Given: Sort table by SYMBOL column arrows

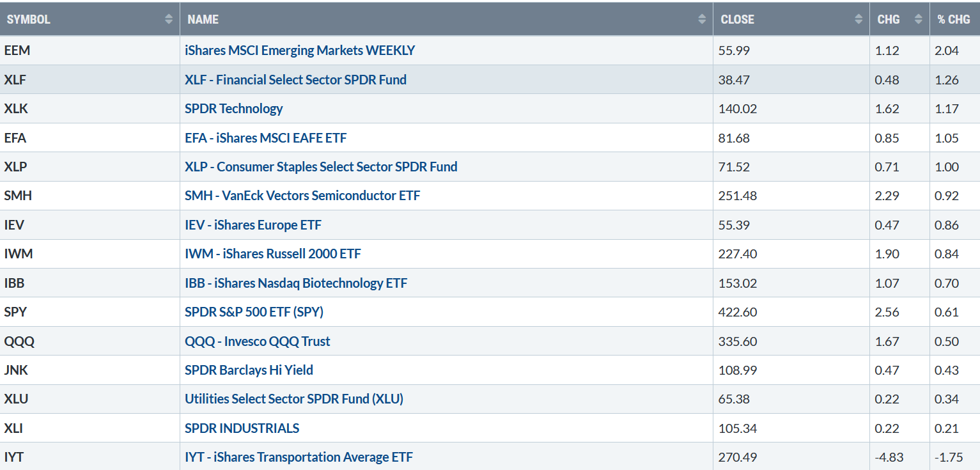Looking at the screenshot, I should pyautogui.click(x=169, y=19).
